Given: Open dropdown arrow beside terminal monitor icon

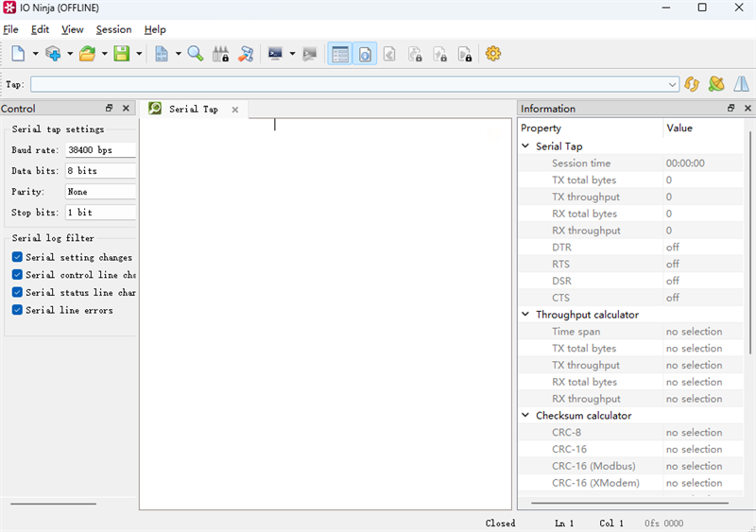Looking at the screenshot, I should [x=292, y=54].
